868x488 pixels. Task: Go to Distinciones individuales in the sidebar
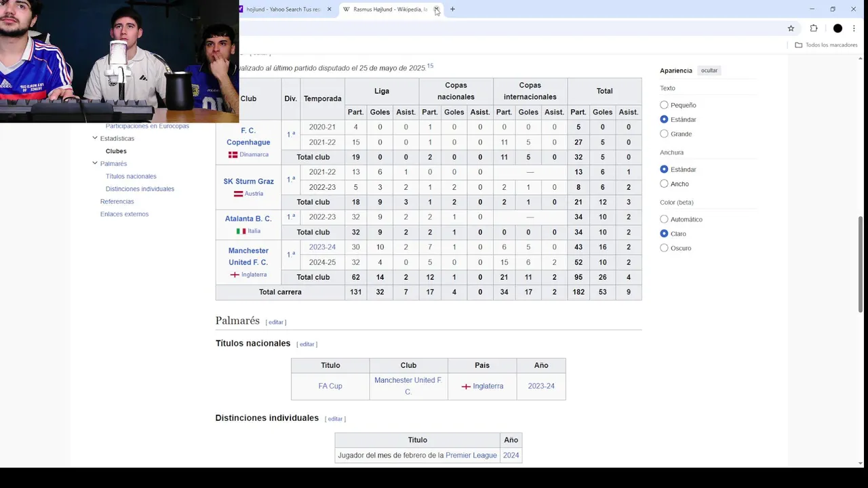click(x=140, y=189)
